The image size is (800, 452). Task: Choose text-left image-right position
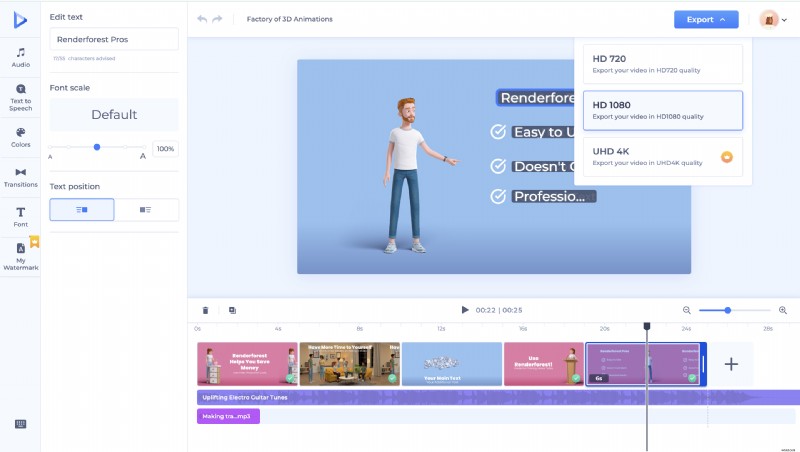[x=82, y=210]
